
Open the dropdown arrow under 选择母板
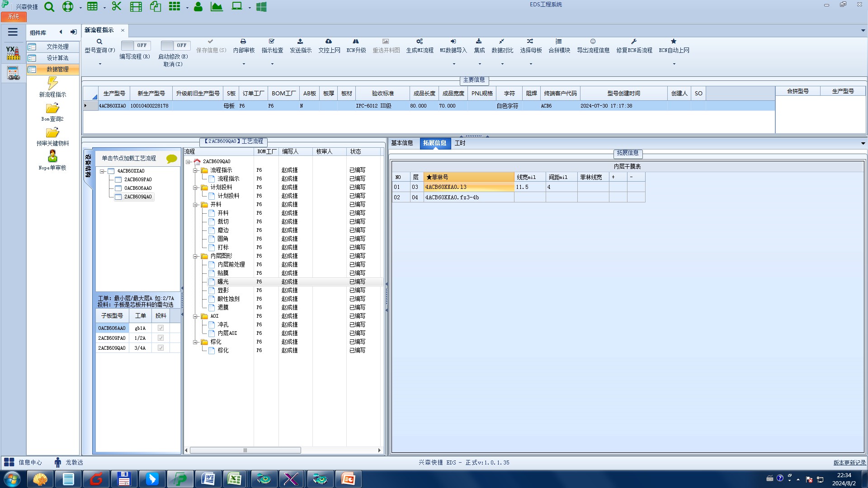pyautogui.click(x=531, y=64)
